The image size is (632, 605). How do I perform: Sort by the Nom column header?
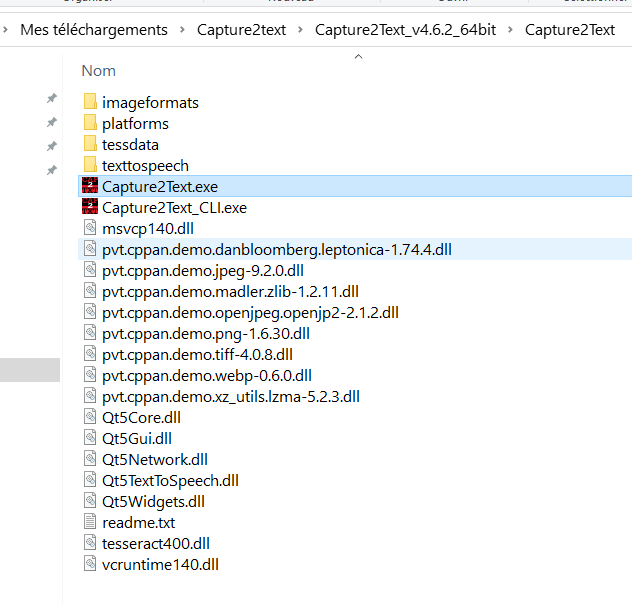click(99, 71)
